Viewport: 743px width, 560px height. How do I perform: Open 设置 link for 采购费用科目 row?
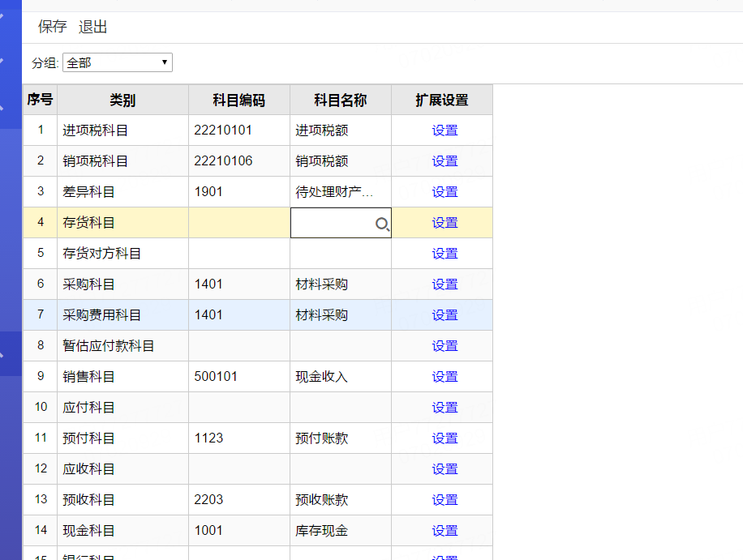tap(445, 314)
